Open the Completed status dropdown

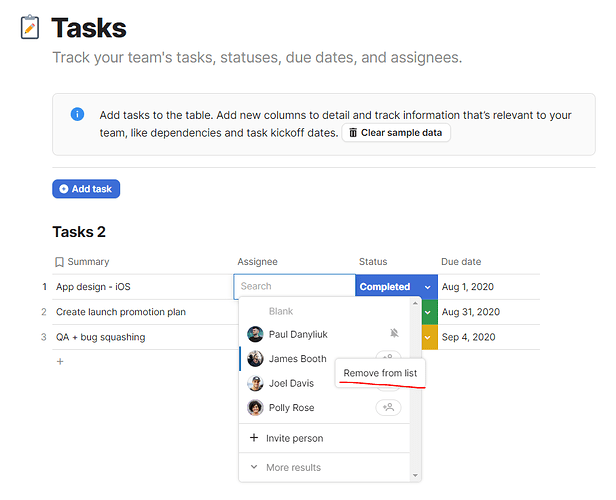427,287
